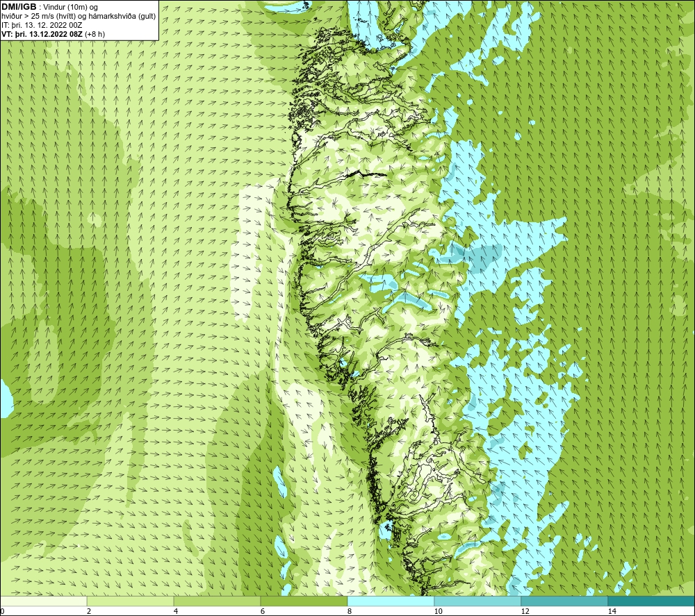
Task: Click the scale label '14'
Action: 612,611
